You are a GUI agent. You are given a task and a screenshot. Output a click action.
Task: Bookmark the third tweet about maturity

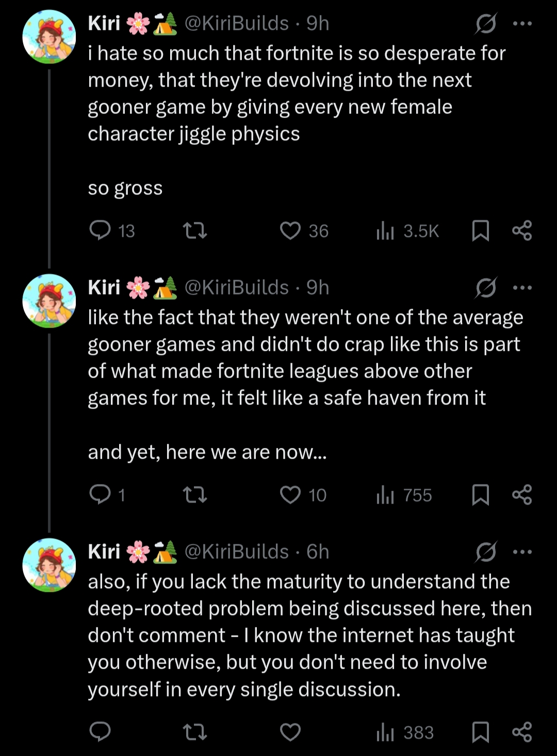pyautogui.click(x=481, y=732)
